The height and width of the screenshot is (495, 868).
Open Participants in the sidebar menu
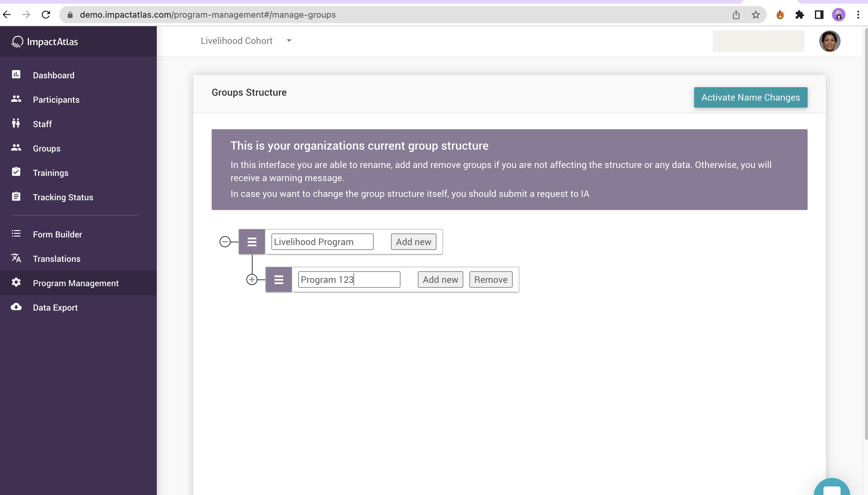[56, 100]
